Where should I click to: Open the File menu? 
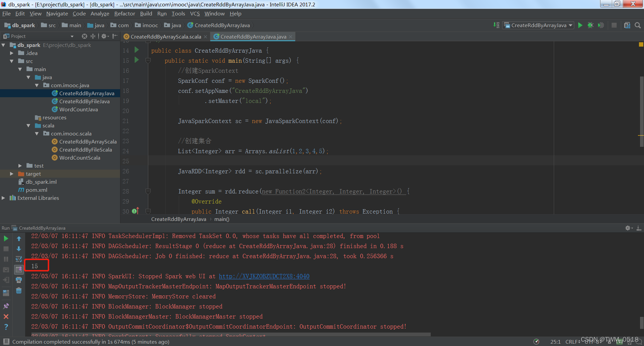point(6,14)
